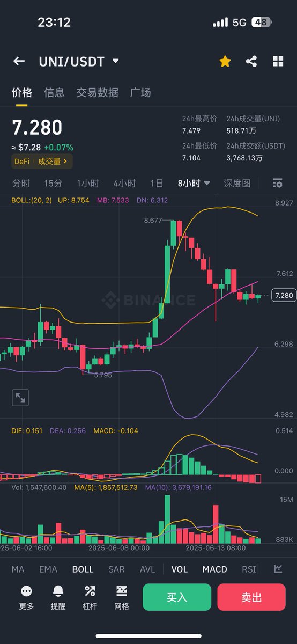Open the indicator settings chart icon
The image size is (297, 644).
[278, 569]
